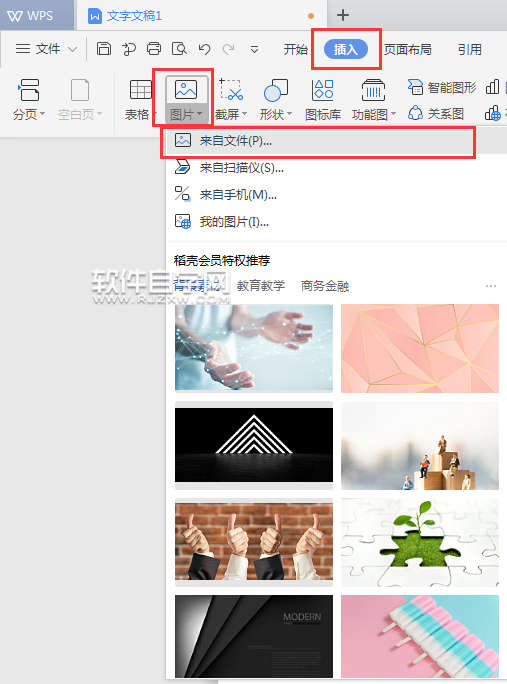Screen dimensions: 507x684
Task: Click the Redo icon
Action: [x=228, y=49]
